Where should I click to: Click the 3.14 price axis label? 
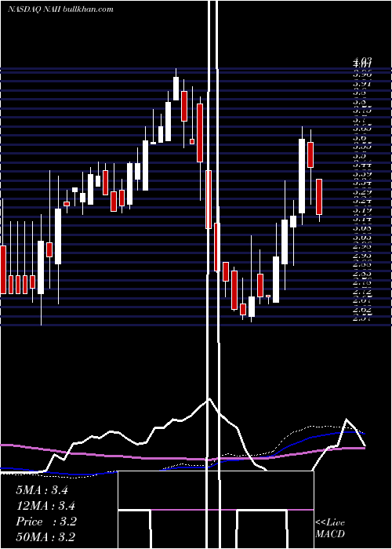(362, 219)
